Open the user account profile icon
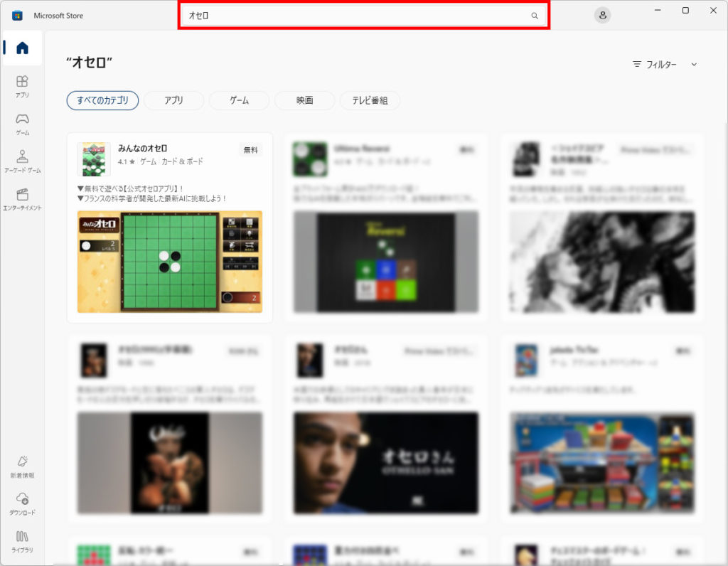 click(602, 16)
